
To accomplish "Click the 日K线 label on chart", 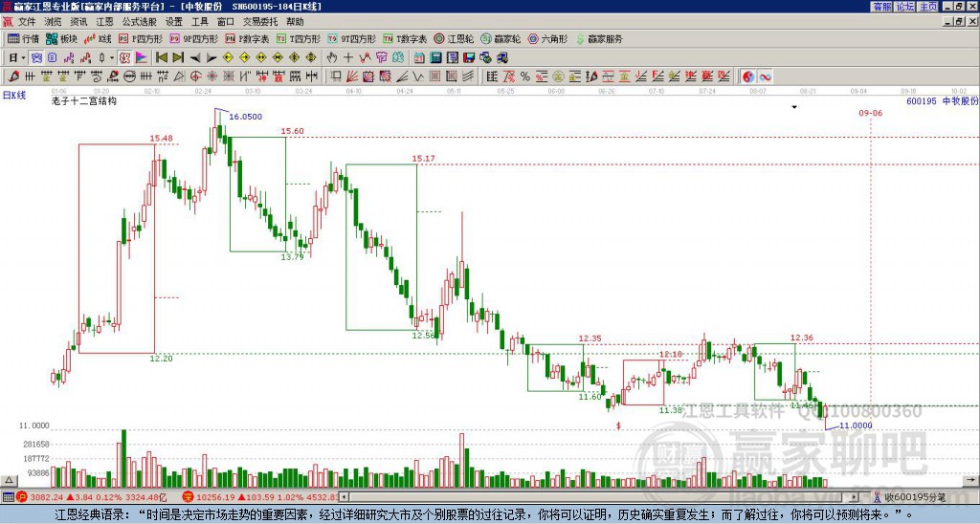I will click(14, 96).
